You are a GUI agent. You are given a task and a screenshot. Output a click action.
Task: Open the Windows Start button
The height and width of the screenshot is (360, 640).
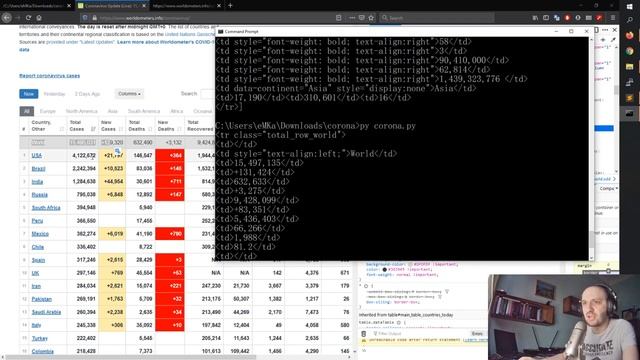(x=629, y=6)
